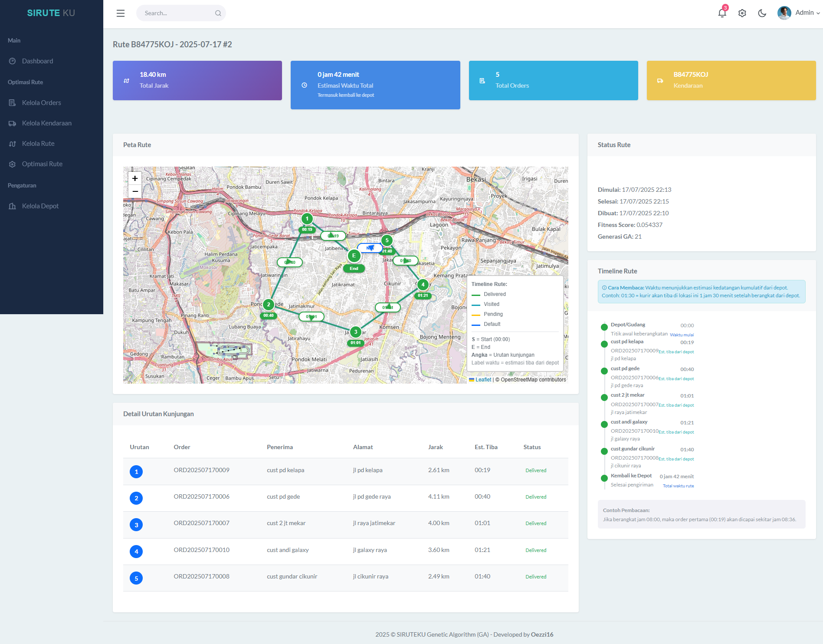Navigate to Optimasi Rute page
The image size is (823, 644).
(42, 164)
